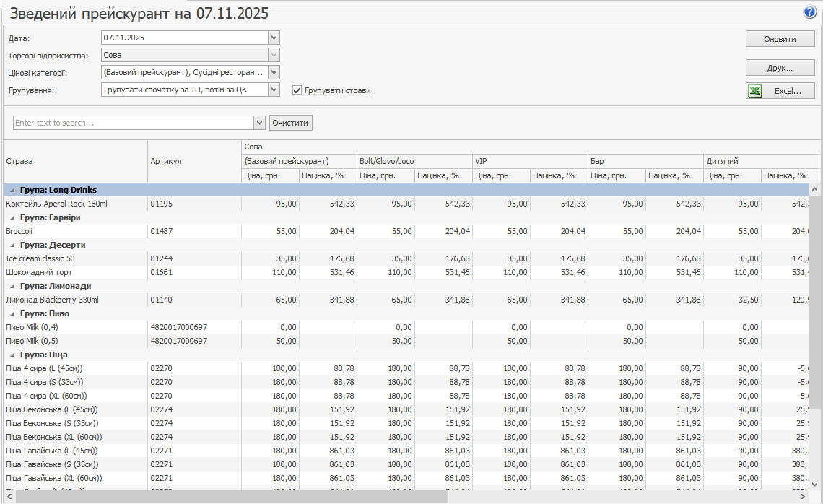Screen dimensions: 823x504
Task: Expand the Цінові категорії dropdown
Action: [x=274, y=72]
